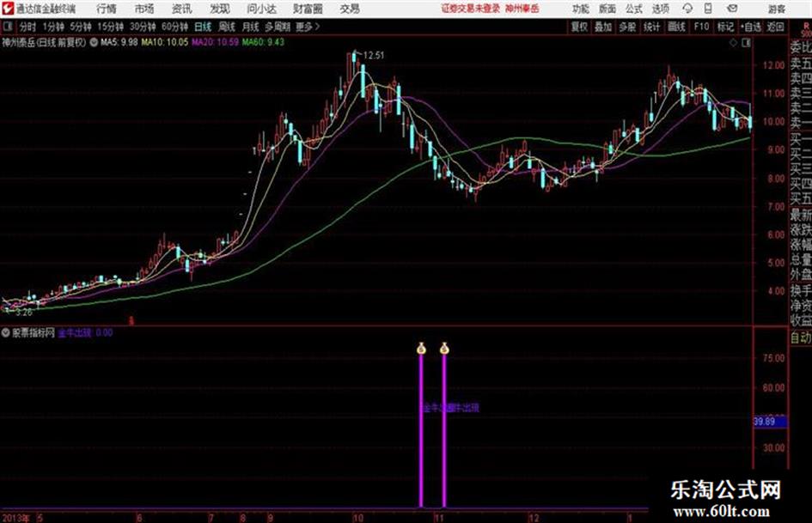This screenshot has height=523, width=812.
Task: Switch to 60分钟 period tab
Action: tap(175, 27)
